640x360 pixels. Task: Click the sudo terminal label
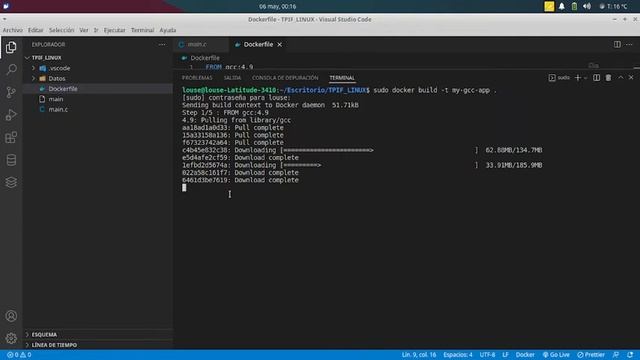coord(560,78)
